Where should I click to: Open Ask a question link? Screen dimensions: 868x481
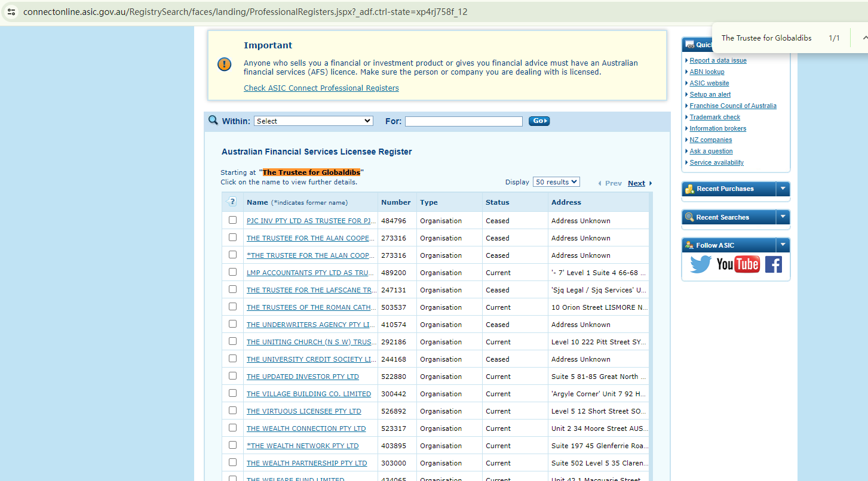tap(711, 151)
